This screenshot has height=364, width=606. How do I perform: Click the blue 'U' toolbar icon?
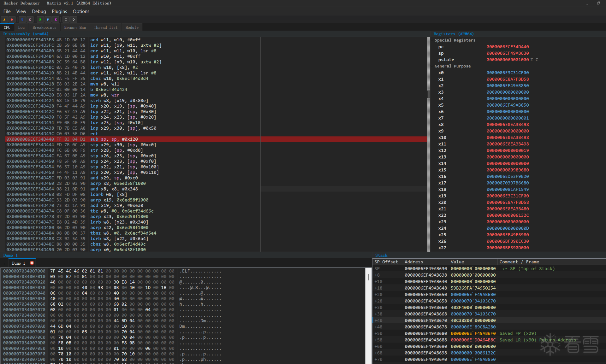click(x=22, y=20)
